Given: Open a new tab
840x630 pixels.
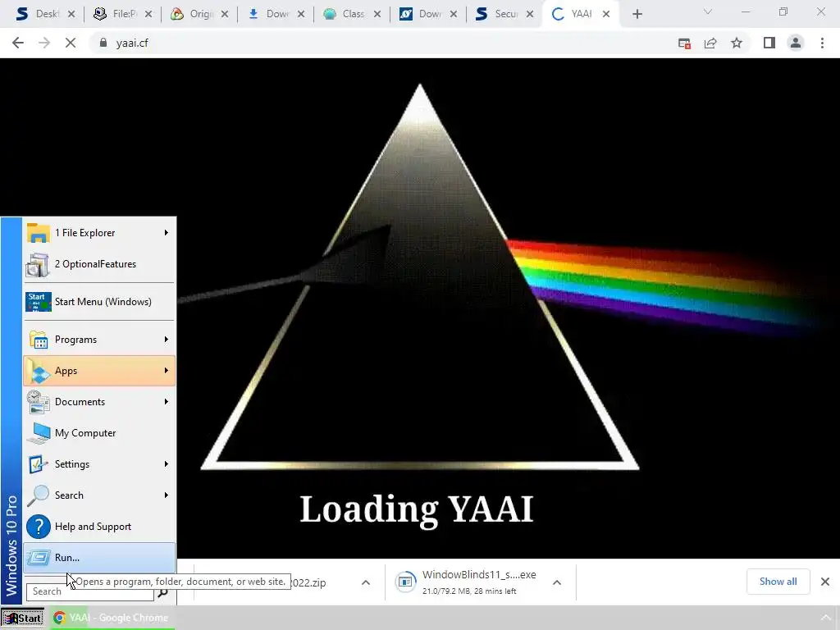Looking at the screenshot, I should pyautogui.click(x=637, y=14).
